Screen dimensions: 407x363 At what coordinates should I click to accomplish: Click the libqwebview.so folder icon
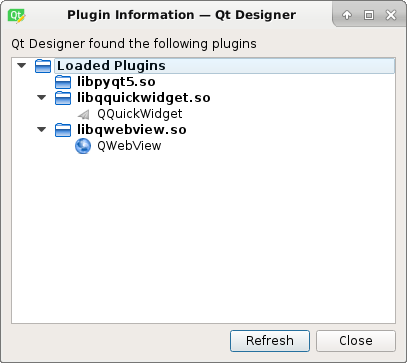tap(63, 130)
